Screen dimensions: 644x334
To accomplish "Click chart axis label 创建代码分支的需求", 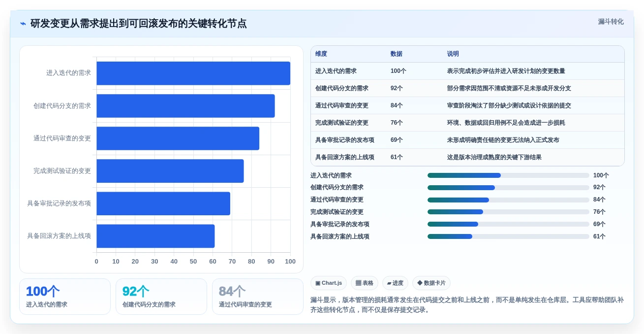I will coord(62,106).
